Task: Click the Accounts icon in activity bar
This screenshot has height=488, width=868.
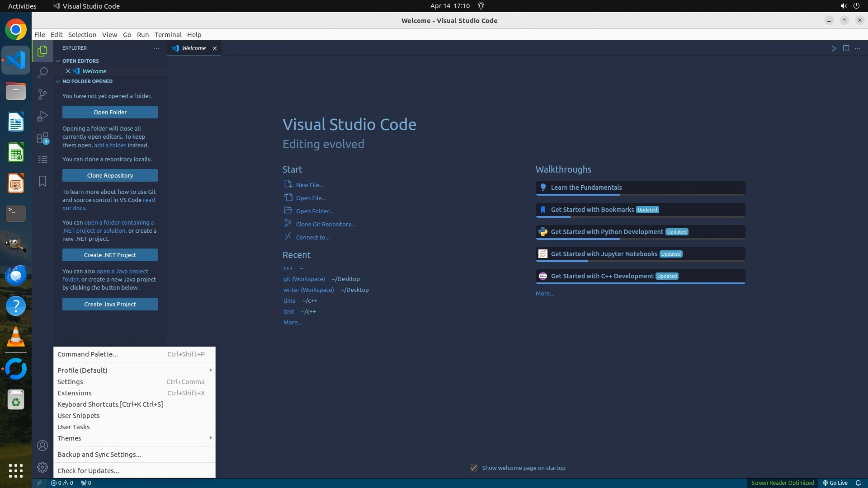Action: coord(42,446)
